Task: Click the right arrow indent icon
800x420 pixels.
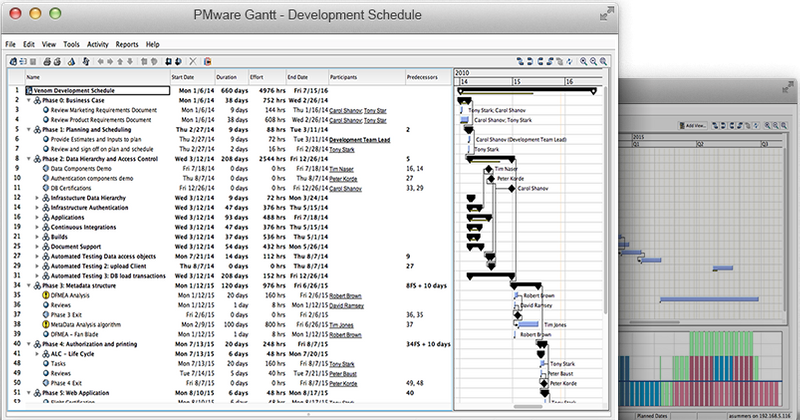Action: tap(110, 61)
